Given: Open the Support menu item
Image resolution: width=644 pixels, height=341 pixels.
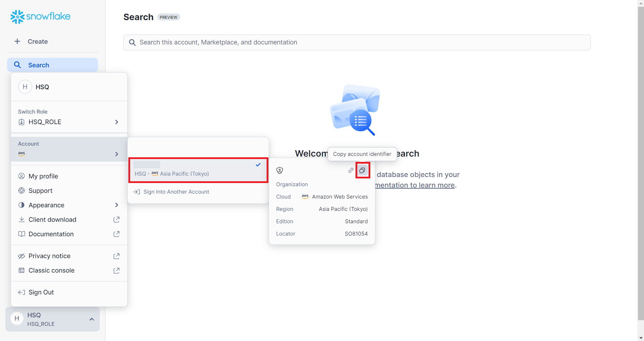Looking at the screenshot, I should (x=41, y=191).
